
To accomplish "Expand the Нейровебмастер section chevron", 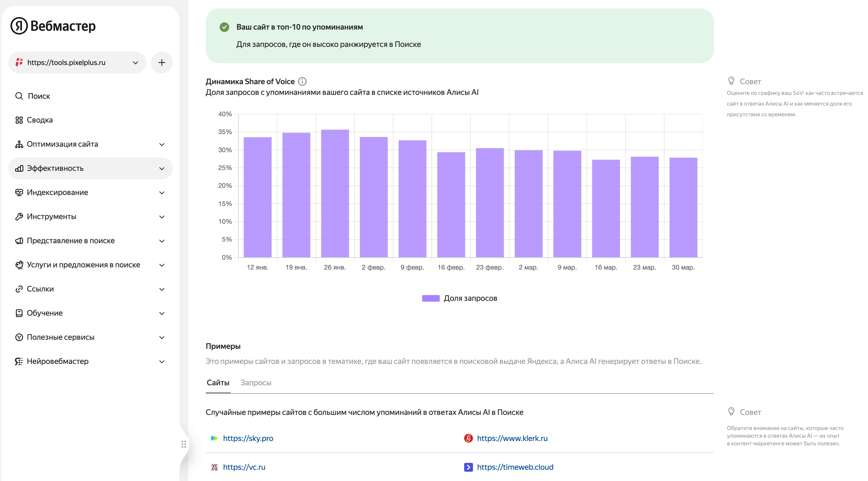I will [162, 362].
